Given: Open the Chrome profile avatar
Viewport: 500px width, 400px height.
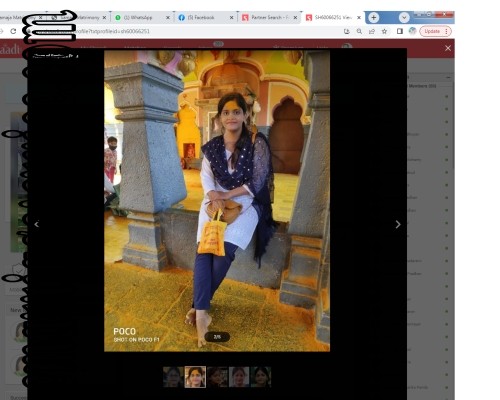Looking at the screenshot, I should (x=413, y=31).
